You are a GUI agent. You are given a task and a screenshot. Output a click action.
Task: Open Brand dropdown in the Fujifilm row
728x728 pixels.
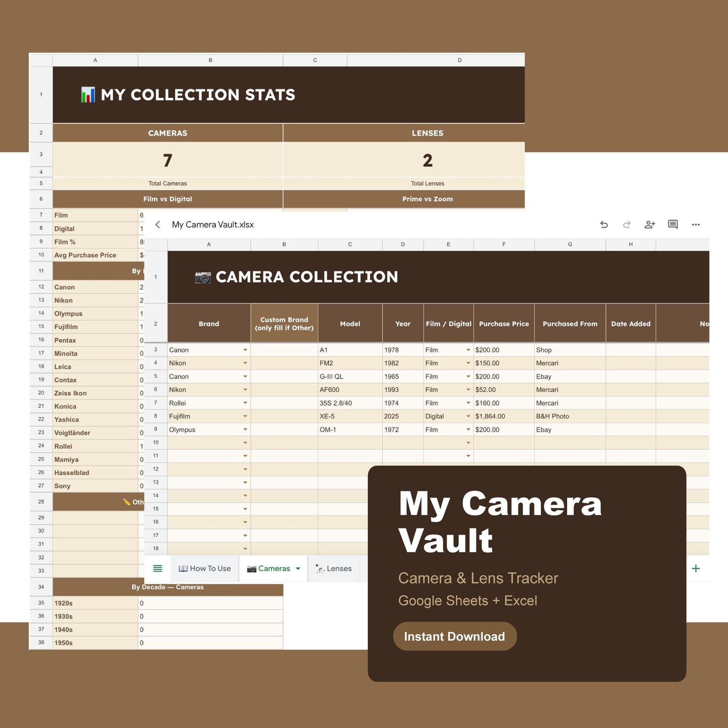coord(245,416)
